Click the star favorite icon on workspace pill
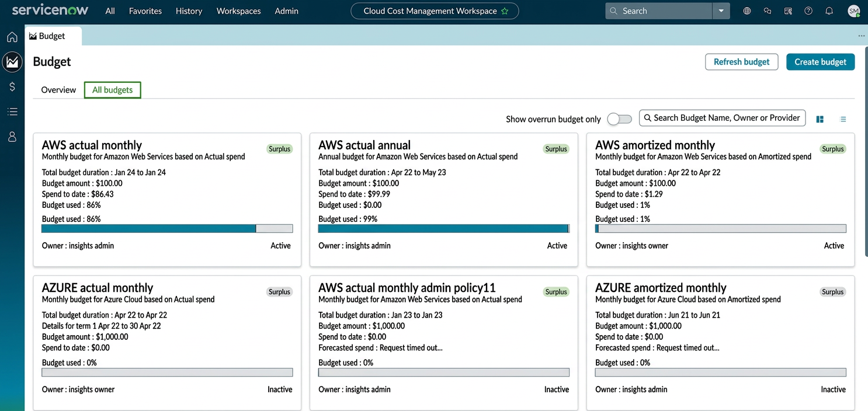868x411 pixels. coord(505,11)
